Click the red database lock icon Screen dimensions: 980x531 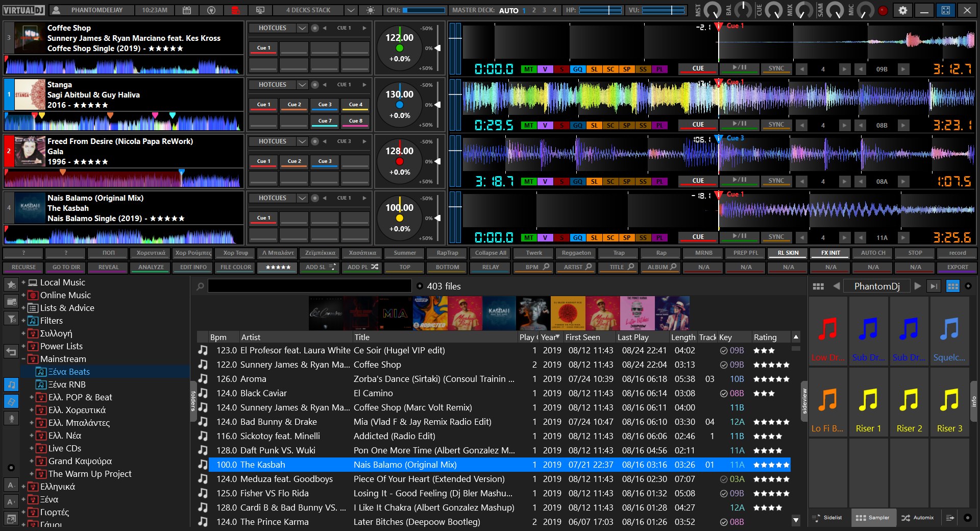click(235, 10)
